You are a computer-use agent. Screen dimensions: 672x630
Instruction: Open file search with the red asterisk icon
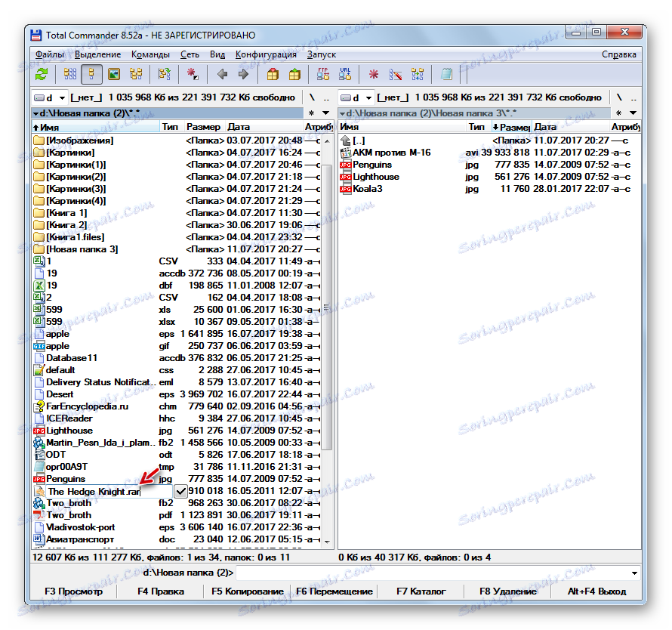click(374, 74)
